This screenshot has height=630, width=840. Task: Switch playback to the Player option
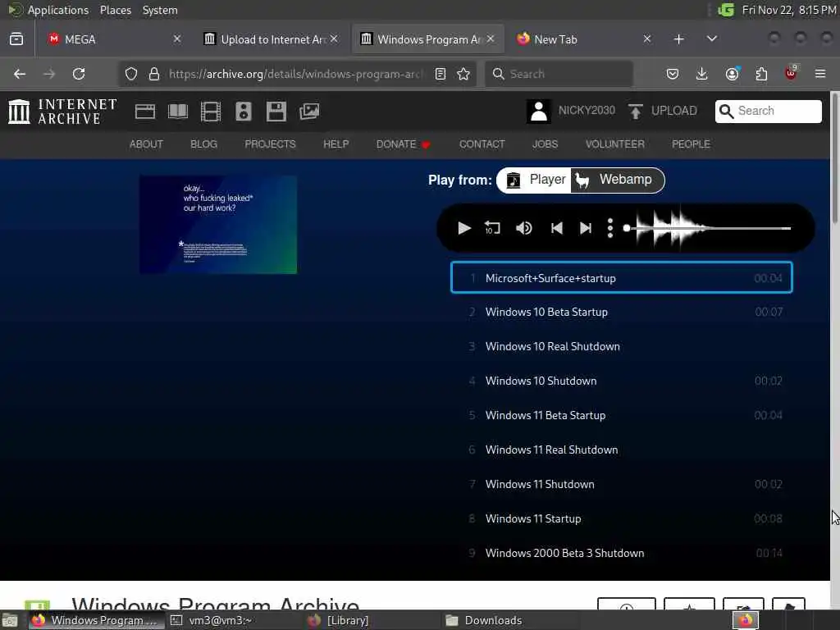[536, 180]
